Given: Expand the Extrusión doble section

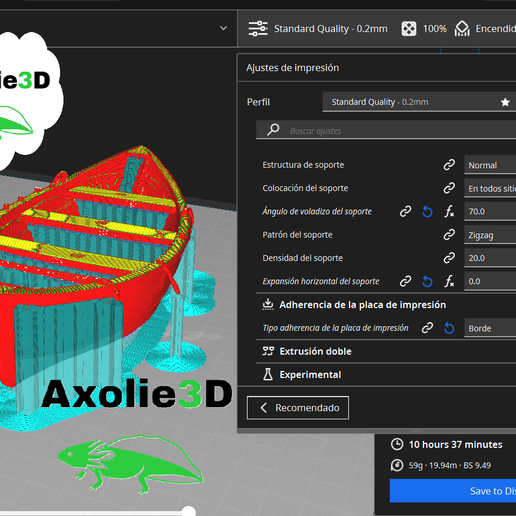Looking at the screenshot, I should [x=386, y=351].
